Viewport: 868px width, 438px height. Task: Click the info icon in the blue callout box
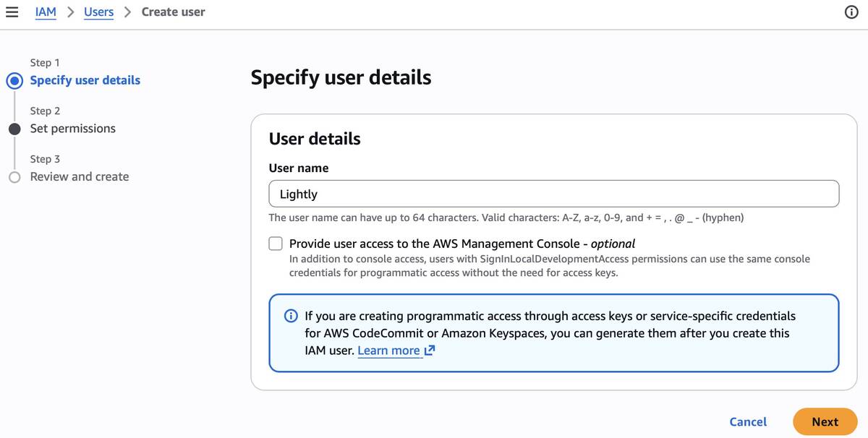click(290, 316)
